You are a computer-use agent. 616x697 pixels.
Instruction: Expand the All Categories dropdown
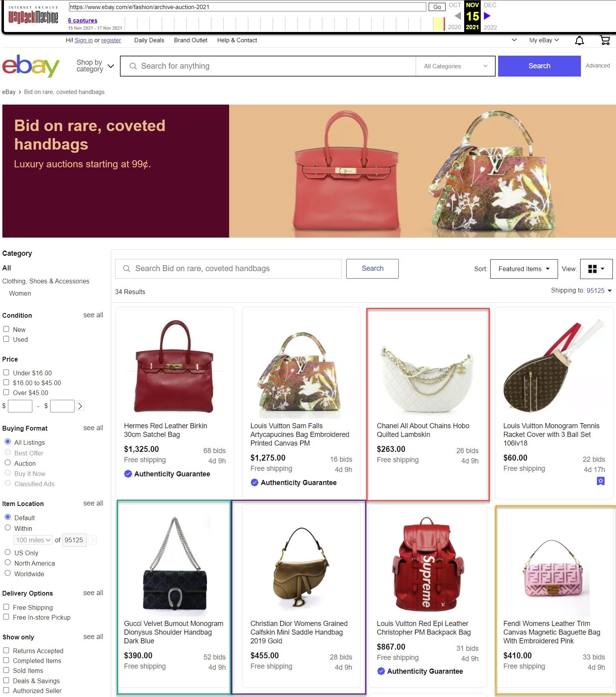point(455,66)
